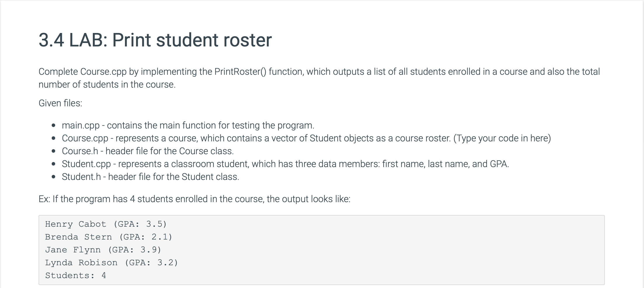Click "number of students in the course." text
Image resolution: width=644 pixels, height=288 pixels.
coord(107,84)
